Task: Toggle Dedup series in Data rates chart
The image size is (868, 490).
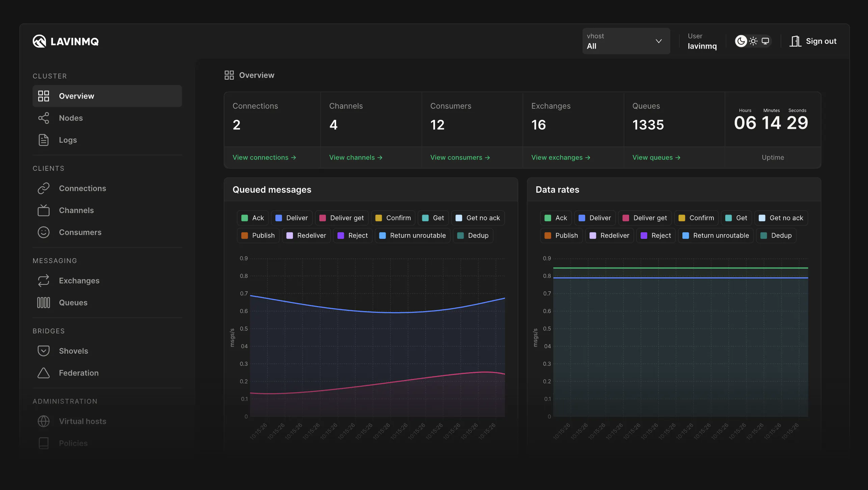Action: click(x=776, y=235)
